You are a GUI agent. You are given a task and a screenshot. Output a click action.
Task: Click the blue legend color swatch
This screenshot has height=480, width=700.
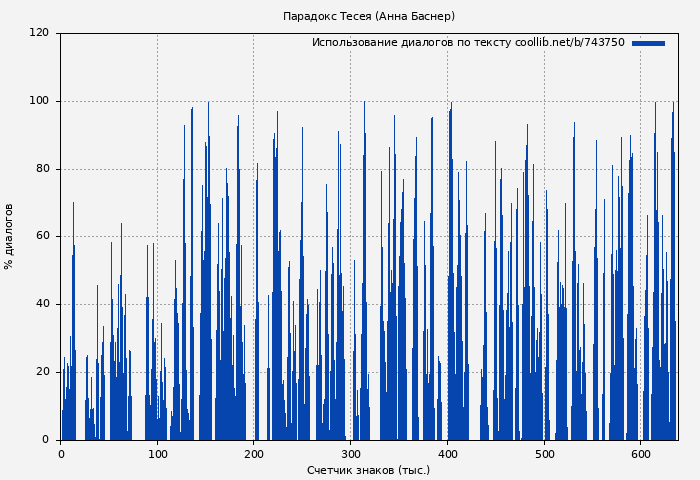coord(648,43)
